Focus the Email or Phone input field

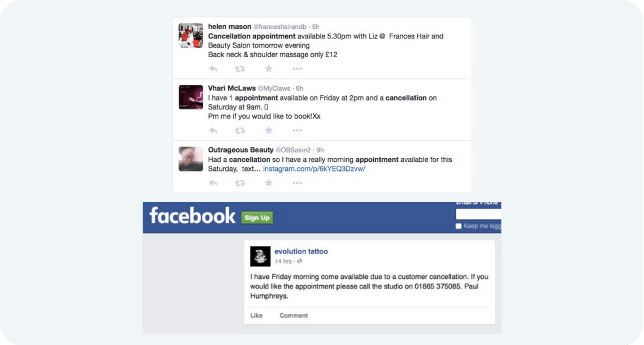tap(478, 214)
